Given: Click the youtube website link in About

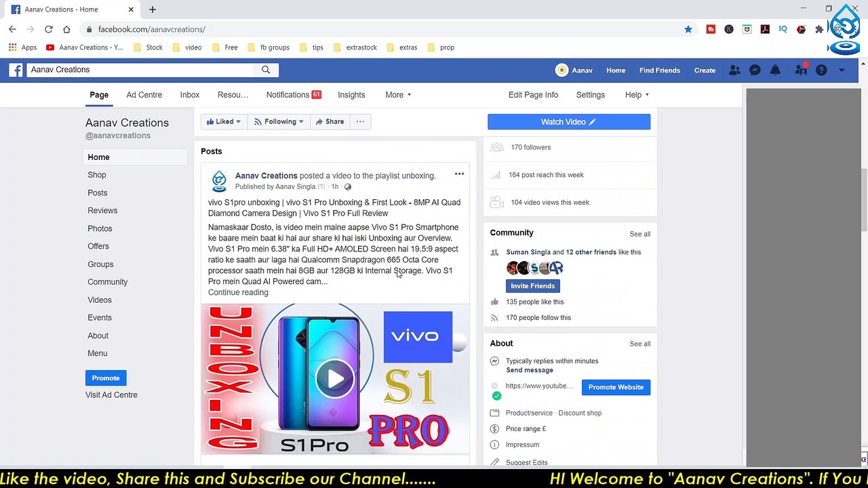Looking at the screenshot, I should pyautogui.click(x=540, y=386).
